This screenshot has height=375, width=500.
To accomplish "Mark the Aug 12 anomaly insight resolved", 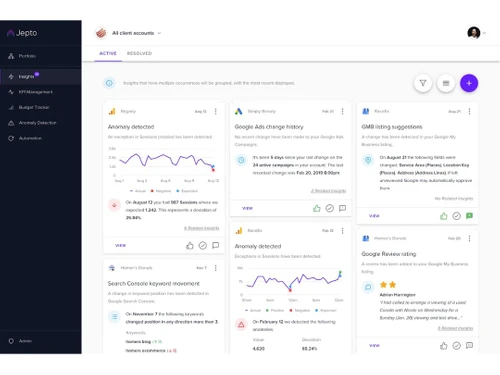I will coord(203,246).
